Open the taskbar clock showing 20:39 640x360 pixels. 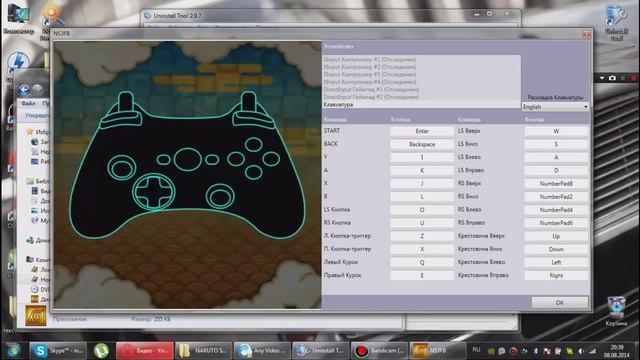[617, 351]
